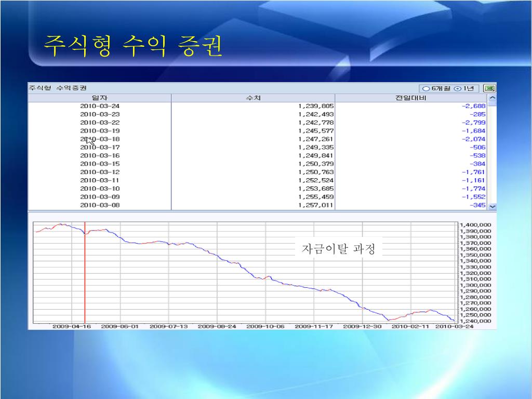Select the date 2010-03-12 cell

point(100,172)
